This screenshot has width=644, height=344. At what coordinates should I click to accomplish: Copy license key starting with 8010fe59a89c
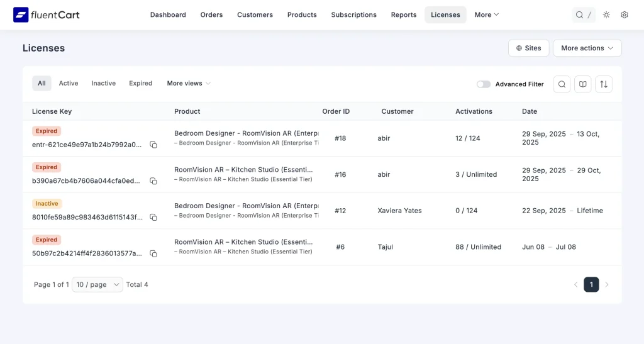click(x=153, y=217)
